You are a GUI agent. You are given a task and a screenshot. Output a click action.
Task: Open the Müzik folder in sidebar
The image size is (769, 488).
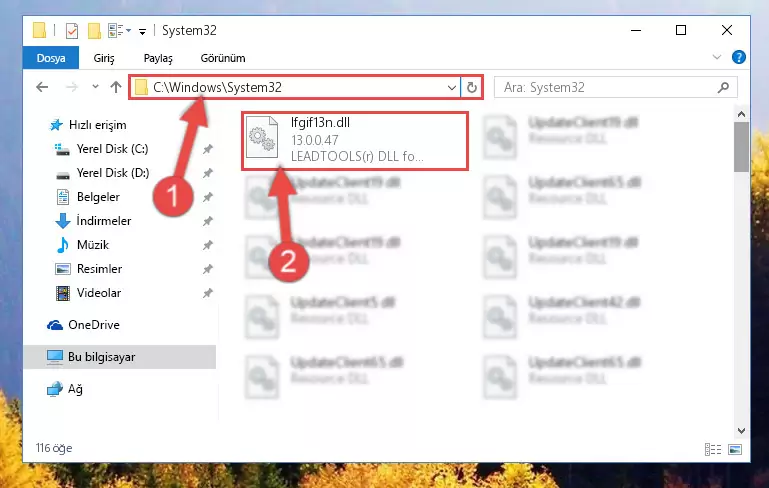tap(82, 245)
